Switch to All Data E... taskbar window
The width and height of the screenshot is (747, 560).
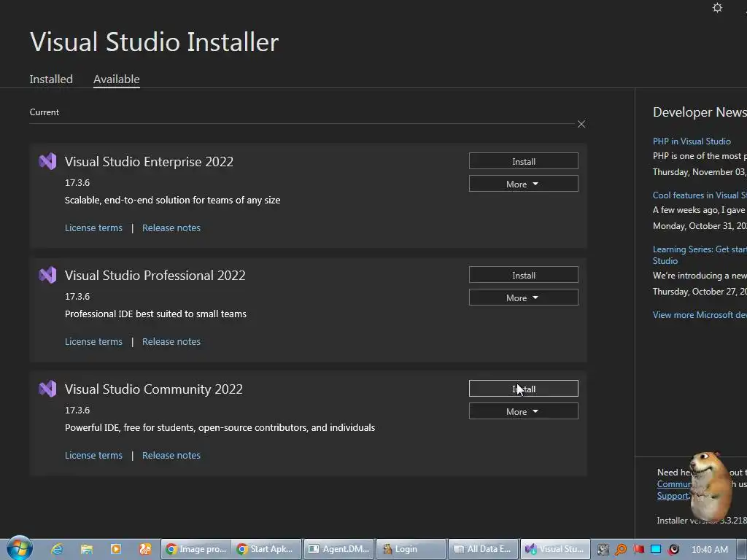click(x=483, y=549)
